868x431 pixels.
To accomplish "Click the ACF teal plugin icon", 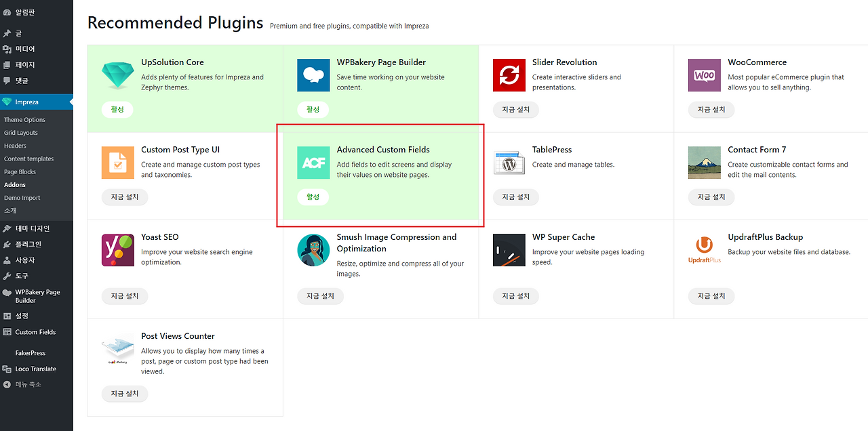I will point(313,163).
